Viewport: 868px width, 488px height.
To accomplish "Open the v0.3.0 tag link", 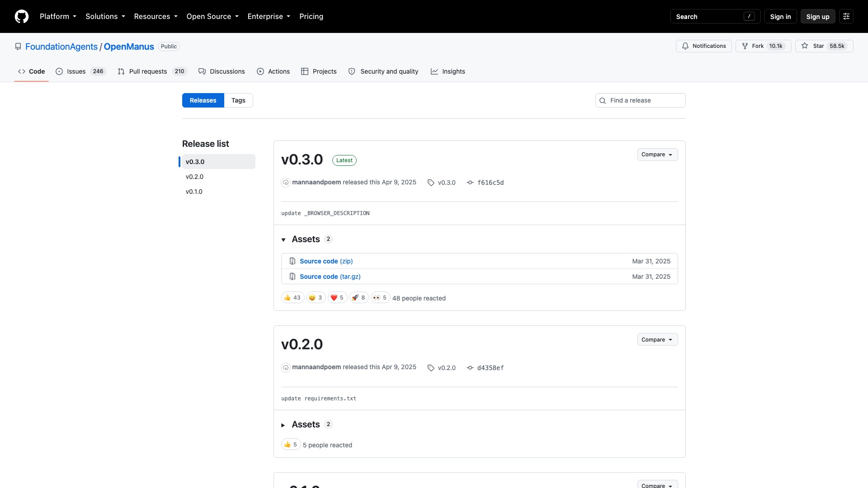I will click(442, 183).
